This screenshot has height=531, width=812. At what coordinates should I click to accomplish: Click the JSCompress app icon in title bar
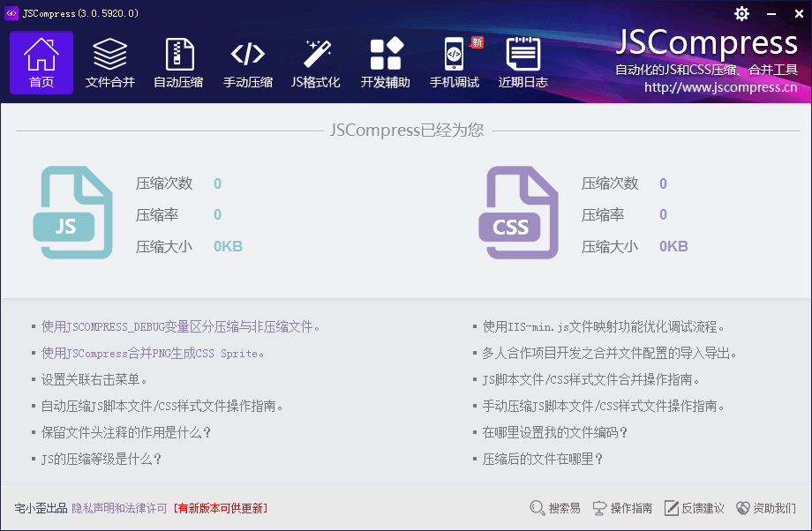11,13
